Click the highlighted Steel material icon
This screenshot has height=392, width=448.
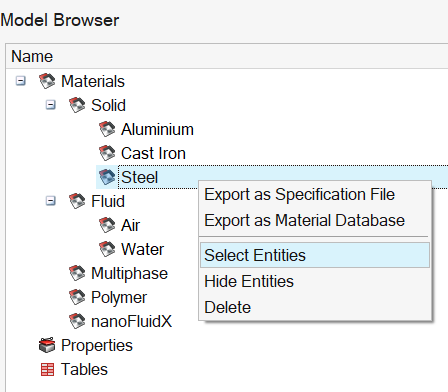[x=107, y=177]
